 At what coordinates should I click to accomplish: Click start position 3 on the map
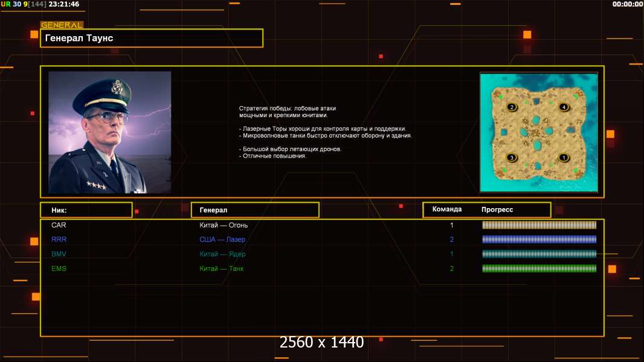(512, 157)
